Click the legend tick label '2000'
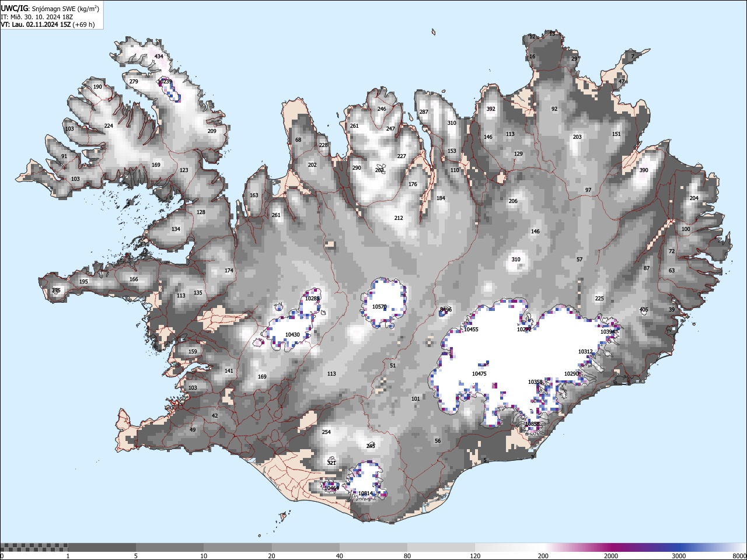Image resolution: width=747 pixels, height=560 pixels. [x=611, y=556]
